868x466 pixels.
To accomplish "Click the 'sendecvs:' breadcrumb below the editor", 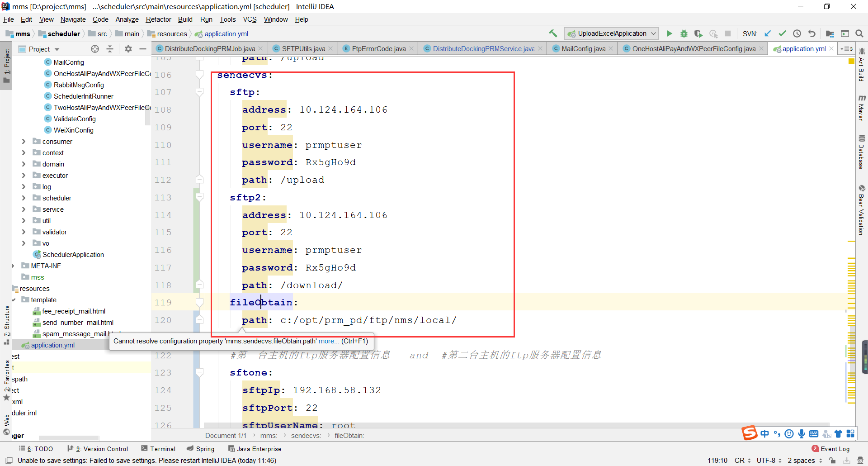I will click(x=306, y=436).
